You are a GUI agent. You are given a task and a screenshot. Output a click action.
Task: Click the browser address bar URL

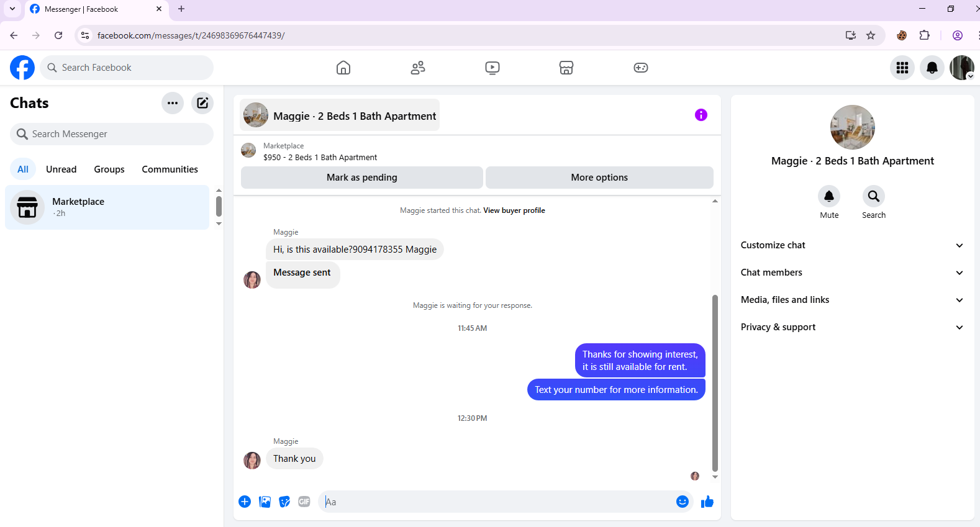tap(191, 35)
